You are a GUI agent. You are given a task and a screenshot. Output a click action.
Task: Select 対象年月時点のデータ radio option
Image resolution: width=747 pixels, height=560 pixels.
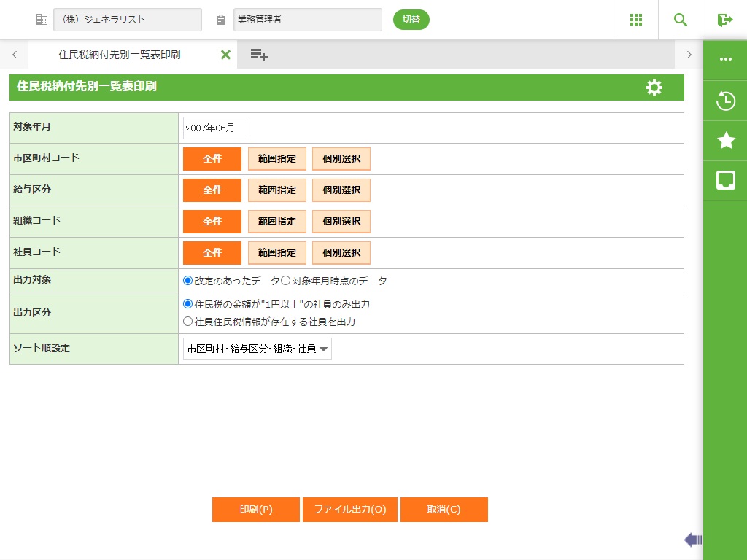click(286, 281)
